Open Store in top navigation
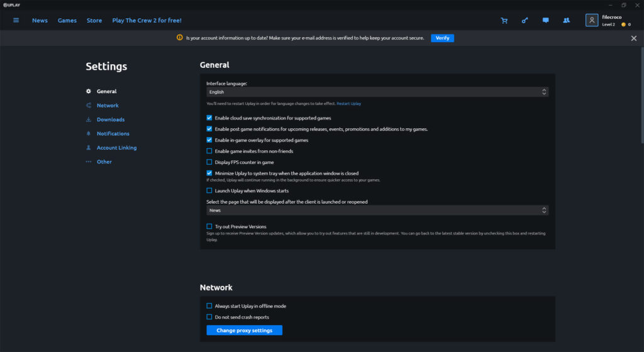Image resolution: width=644 pixels, height=352 pixels. point(94,21)
